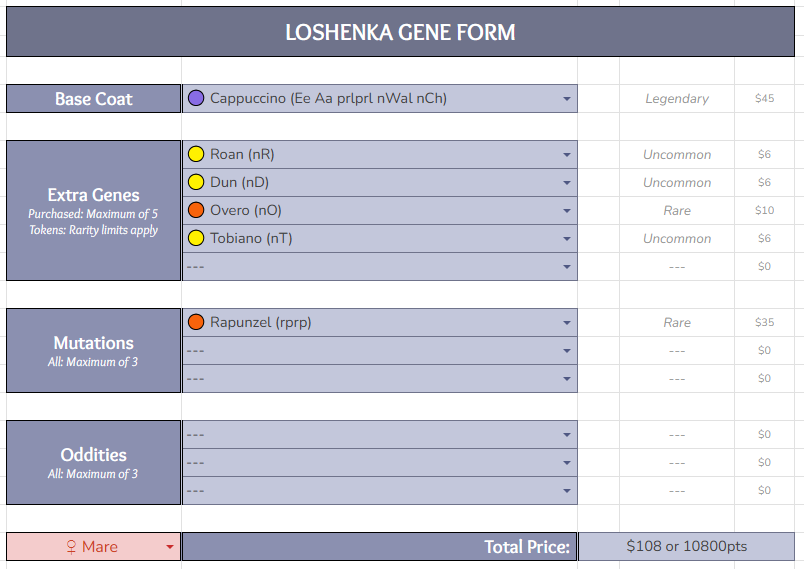Open the first empty Oddities dropdown

(x=567, y=435)
